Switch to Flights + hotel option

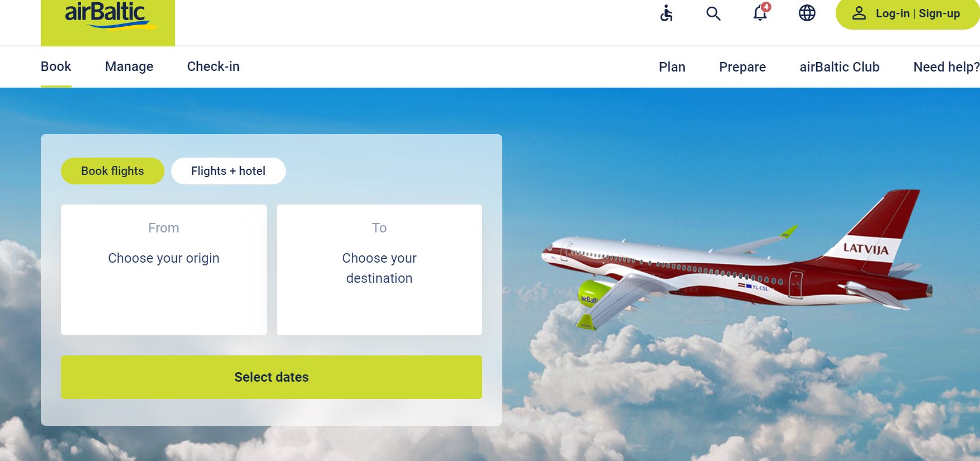pyautogui.click(x=228, y=171)
